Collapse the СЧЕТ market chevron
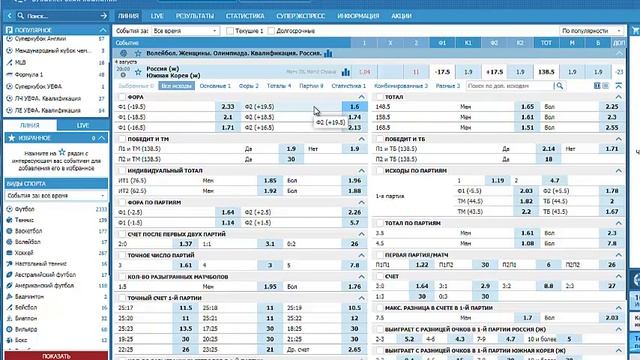The image size is (640, 360). point(619,276)
